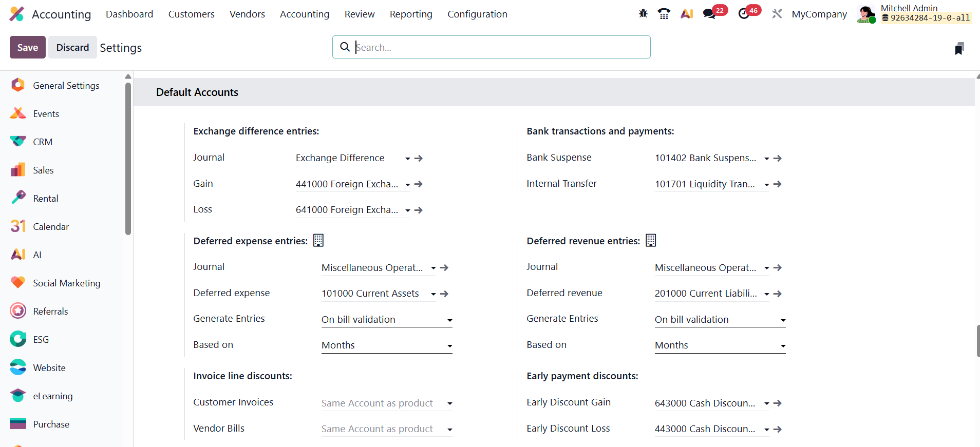Click the wrench tools icon near MyCompany
The height and width of the screenshot is (447, 980).
pos(777,14)
